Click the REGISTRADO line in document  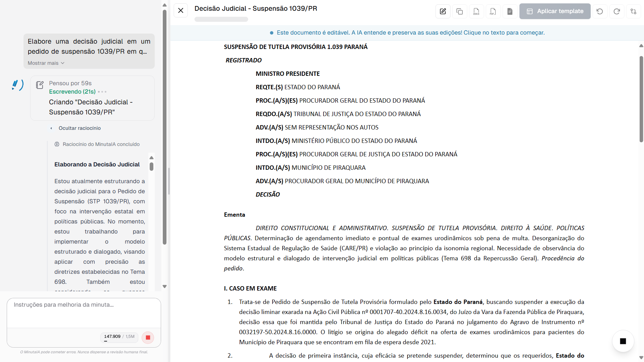coord(244,60)
